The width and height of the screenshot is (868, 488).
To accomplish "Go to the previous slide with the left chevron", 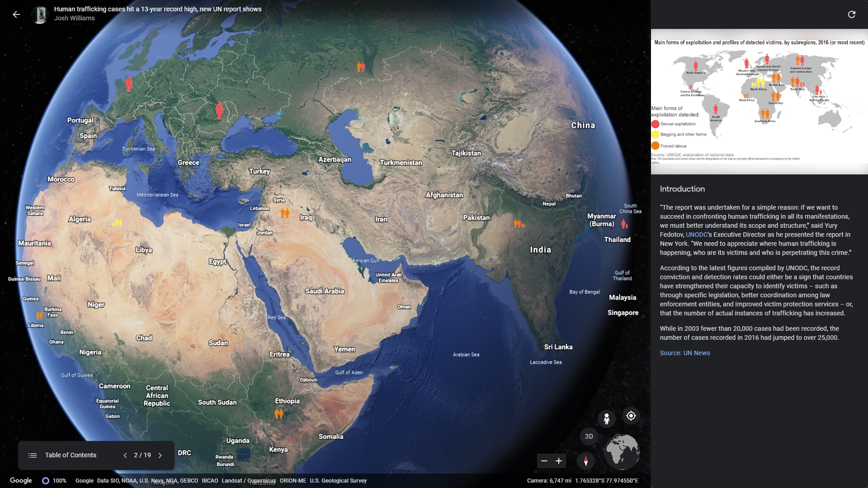I will (125, 455).
